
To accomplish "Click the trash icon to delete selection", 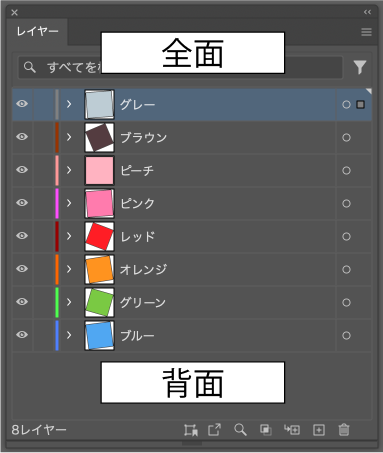I will click(344, 430).
